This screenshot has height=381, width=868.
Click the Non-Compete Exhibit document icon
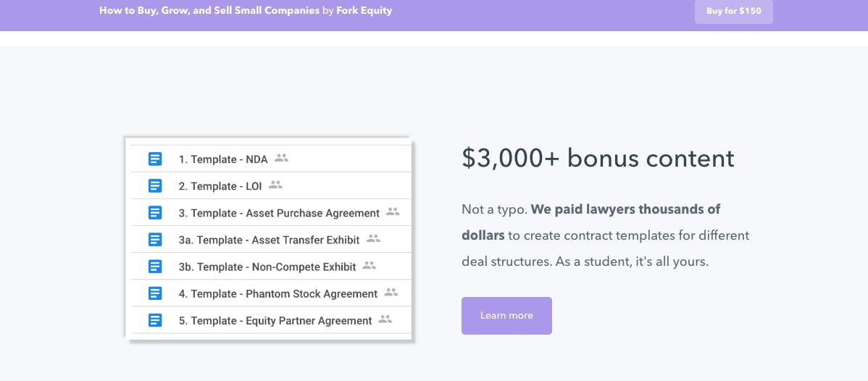[x=155, y=267]
